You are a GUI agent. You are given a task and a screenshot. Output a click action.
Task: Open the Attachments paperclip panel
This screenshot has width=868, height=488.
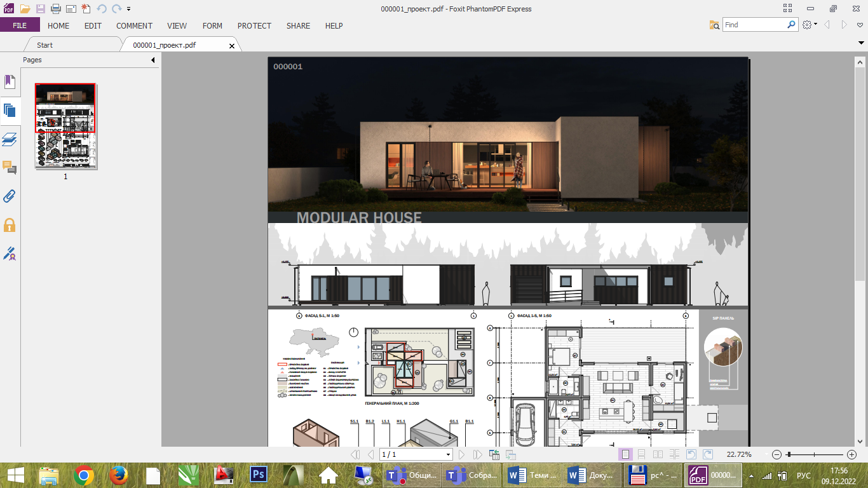click(x=10, y=196)
